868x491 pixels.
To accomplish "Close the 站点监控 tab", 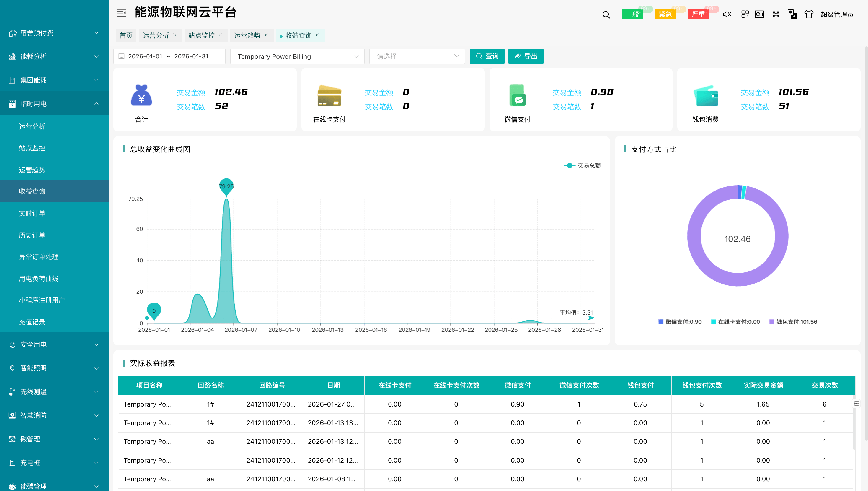I will pyautogui.click(x=220, y=35).
